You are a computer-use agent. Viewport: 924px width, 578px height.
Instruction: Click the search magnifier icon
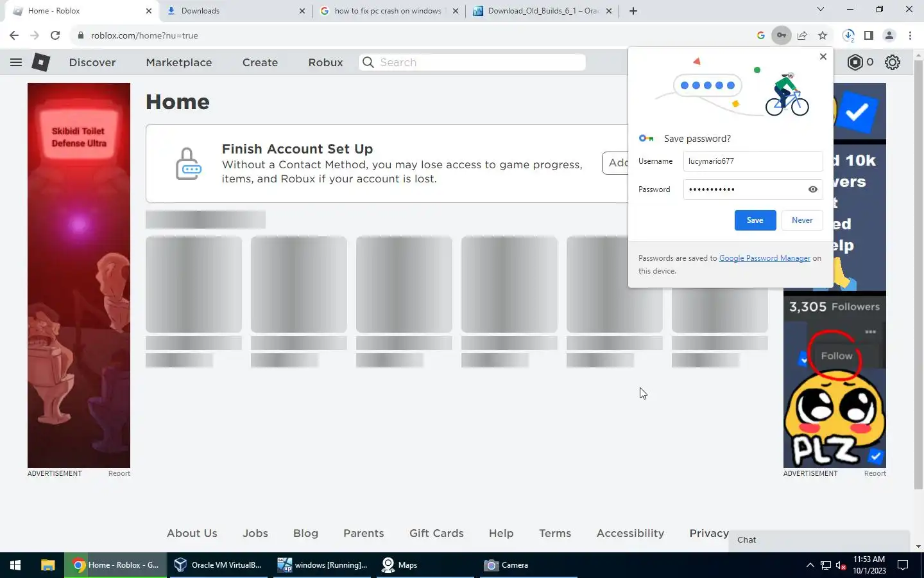point(368,62)
